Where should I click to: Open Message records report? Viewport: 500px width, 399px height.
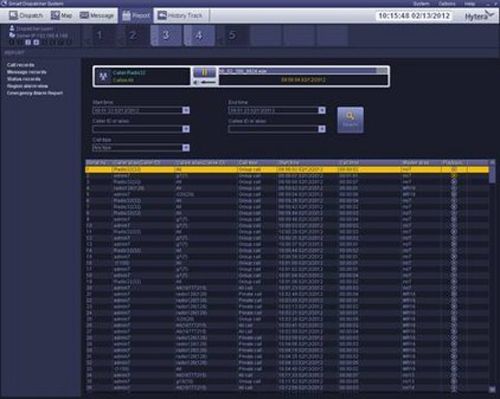pos(27,72)
